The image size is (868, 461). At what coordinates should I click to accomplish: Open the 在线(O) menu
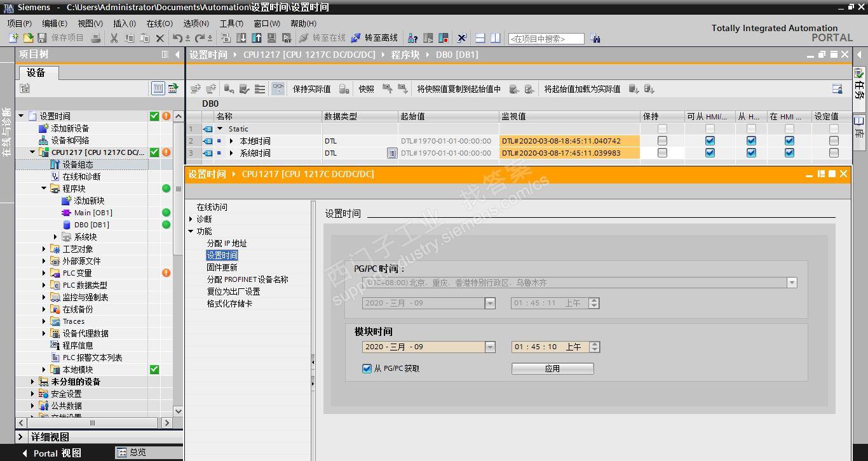(x=159, y=23)
